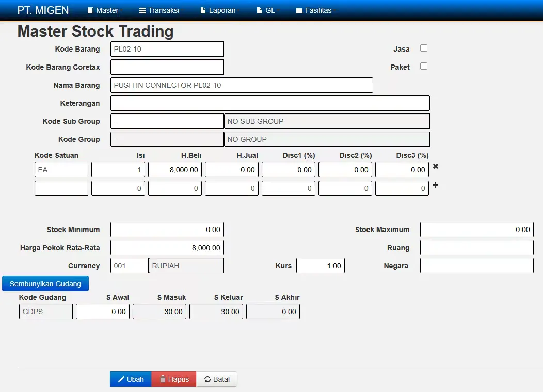Click the H.Beli 8,000.00 field

click(x=175, y=170)
